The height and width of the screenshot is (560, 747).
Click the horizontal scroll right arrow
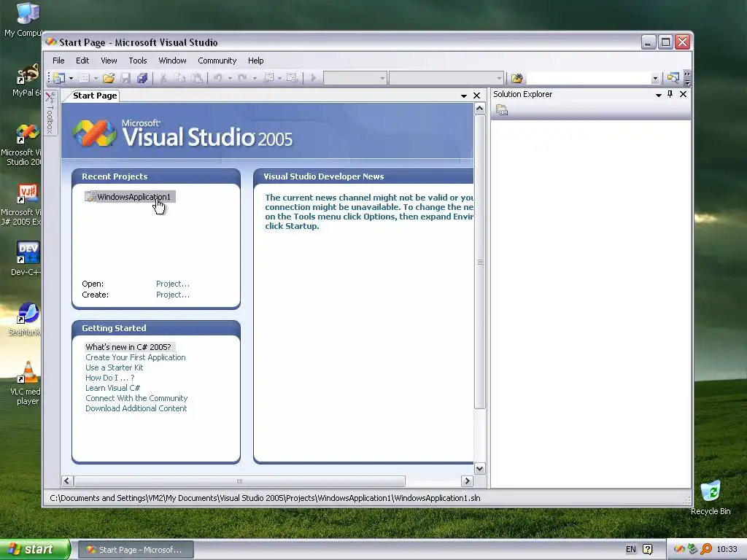tap(468, 481)
